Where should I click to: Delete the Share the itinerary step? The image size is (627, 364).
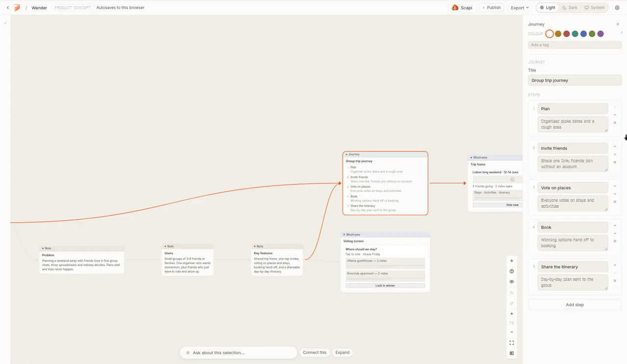615,281
